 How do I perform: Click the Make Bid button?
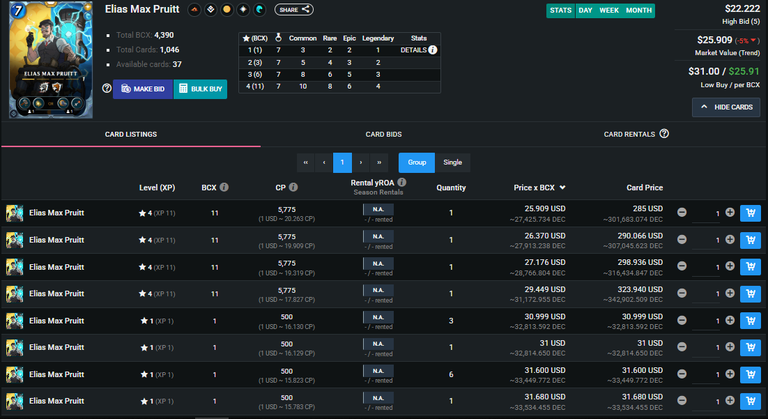coord(143,89)
